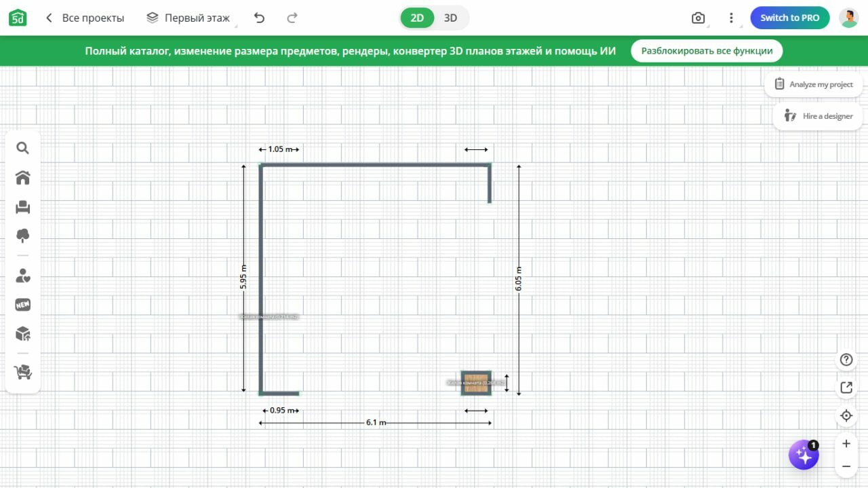Open the shopping cart list
The width and height of the screenshot is (868, 488).
point(22,372)
